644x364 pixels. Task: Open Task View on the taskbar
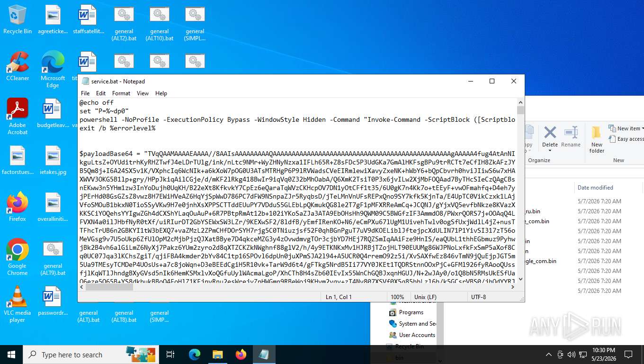pos(170,355)
